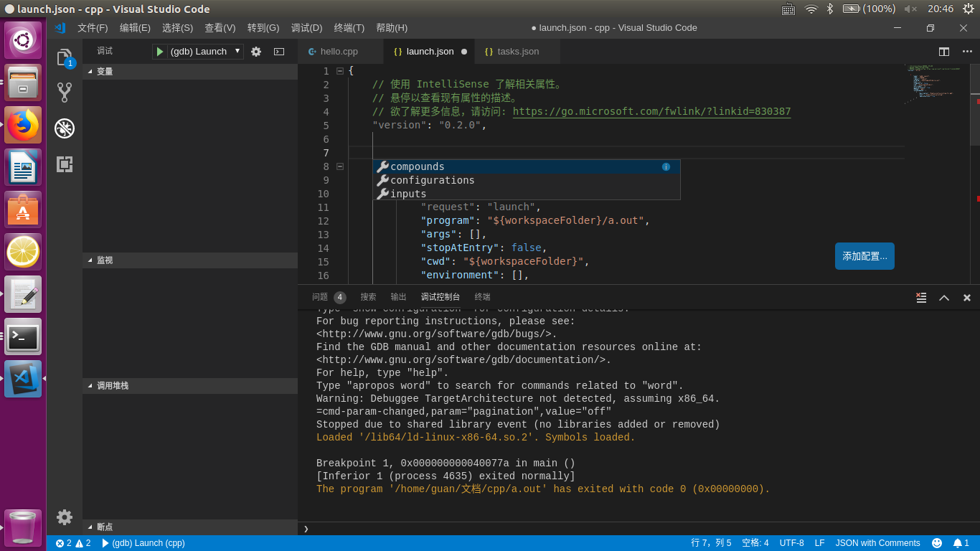The image size is (980, 551).
Task: Open the (gdb) Launch configuration dropdown
Action: pyautogui.click(x=205, y=52)
